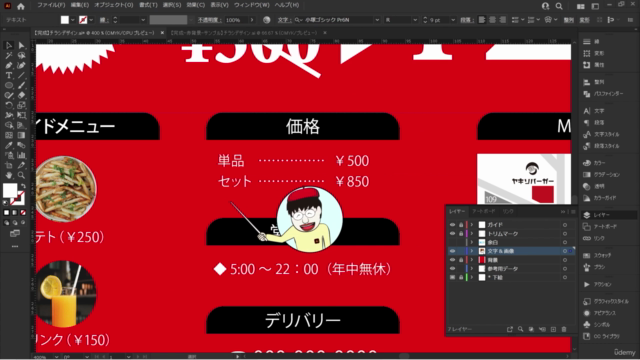Expand the トリムマーク layer

pos(472,234)
